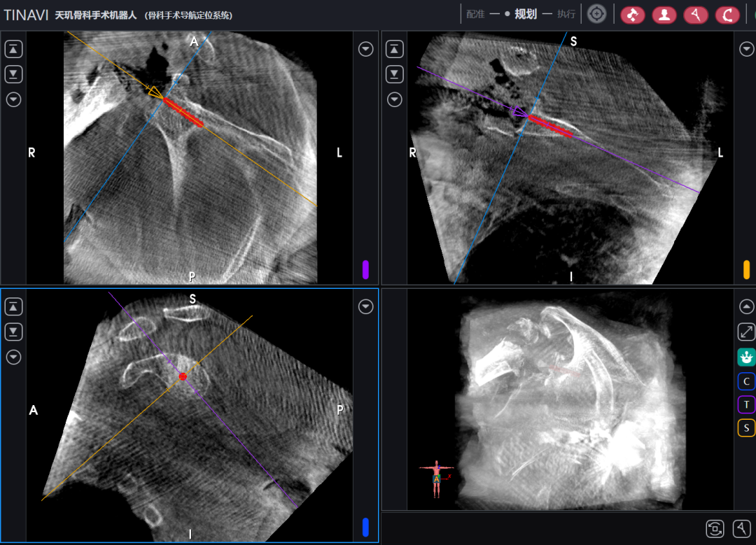Click the red robot arm status icon
Image resolution: width=756 pixels, height=545 pixels.
coord(632,15)
